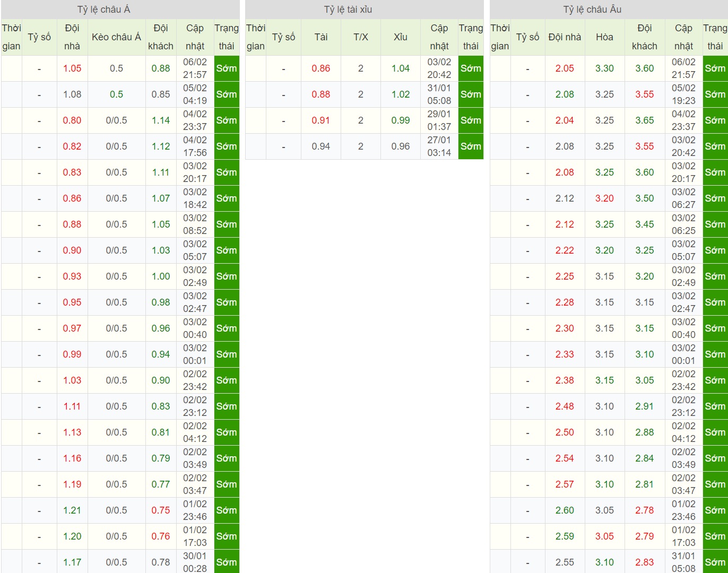The image size is (728, 573).
Task: Click the châu Âu update time 05/02 19:23
Action: coord(683,94)
